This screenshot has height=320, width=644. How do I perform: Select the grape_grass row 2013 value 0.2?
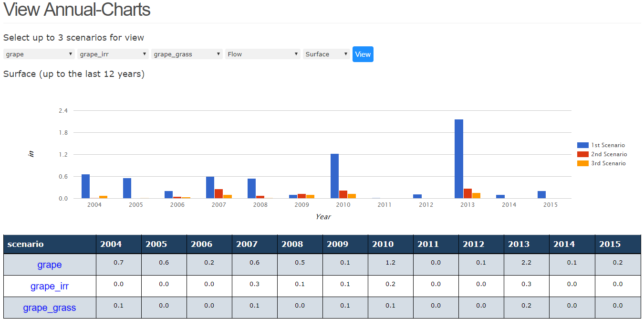526,306
